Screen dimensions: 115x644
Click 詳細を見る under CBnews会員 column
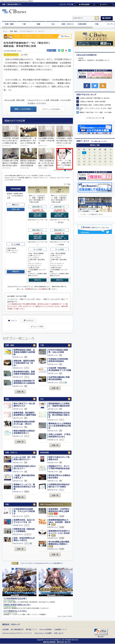pos(16,272)
